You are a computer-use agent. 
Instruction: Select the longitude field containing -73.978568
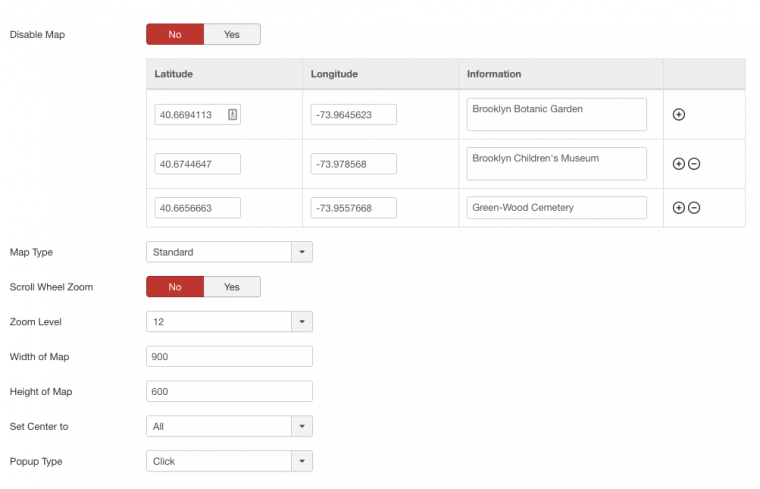(x=353, y=163)
